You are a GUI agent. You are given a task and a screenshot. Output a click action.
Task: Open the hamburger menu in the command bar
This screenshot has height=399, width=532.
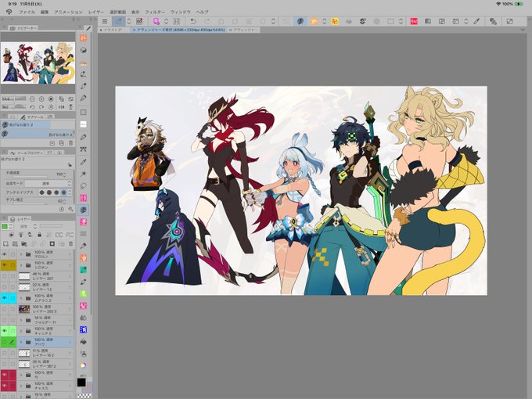pos(105,21)
